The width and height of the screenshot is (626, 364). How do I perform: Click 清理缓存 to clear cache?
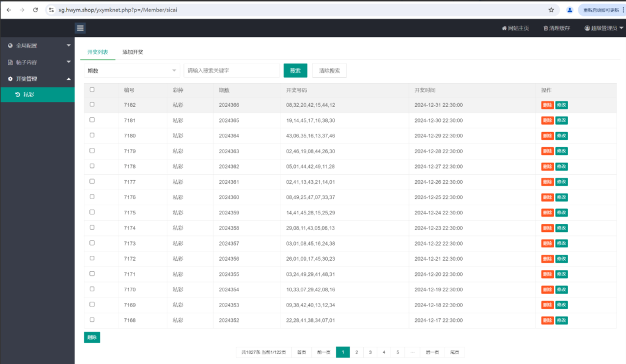click(x=556, y=28)
